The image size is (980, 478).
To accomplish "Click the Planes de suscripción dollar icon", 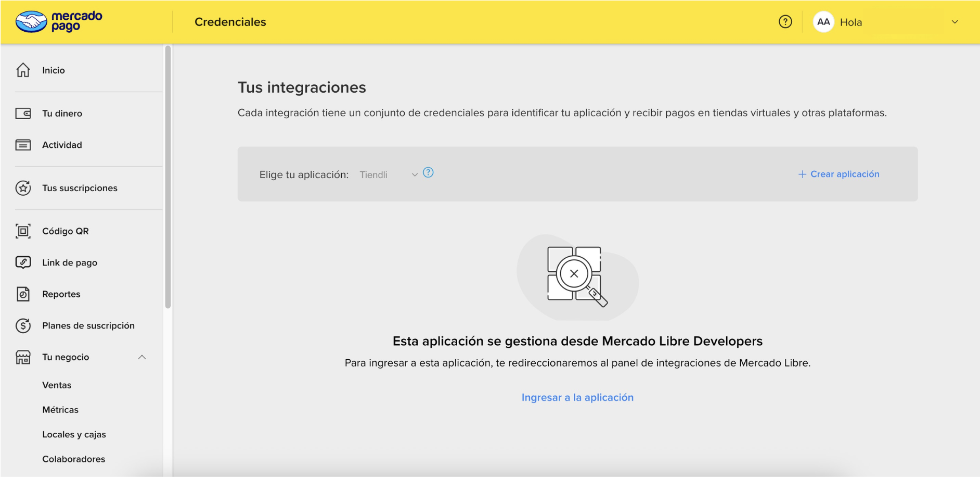I will click(23, 325).
